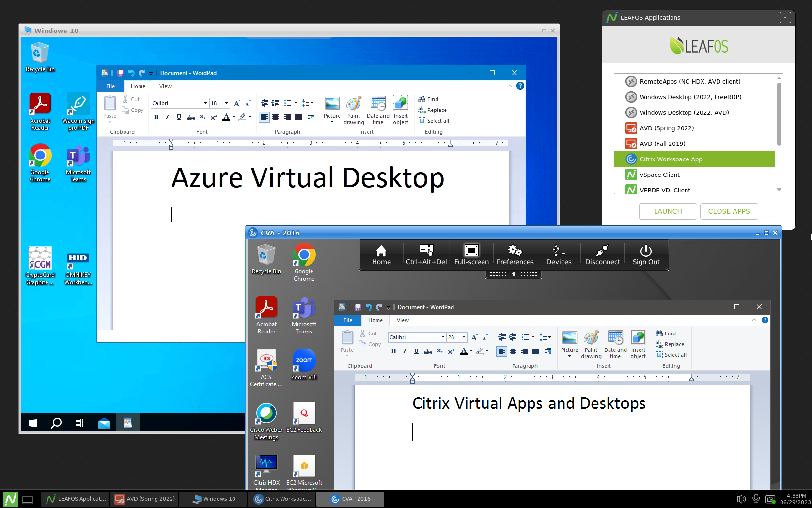Click the CLOSE APPS button

[x=729, y=211]
